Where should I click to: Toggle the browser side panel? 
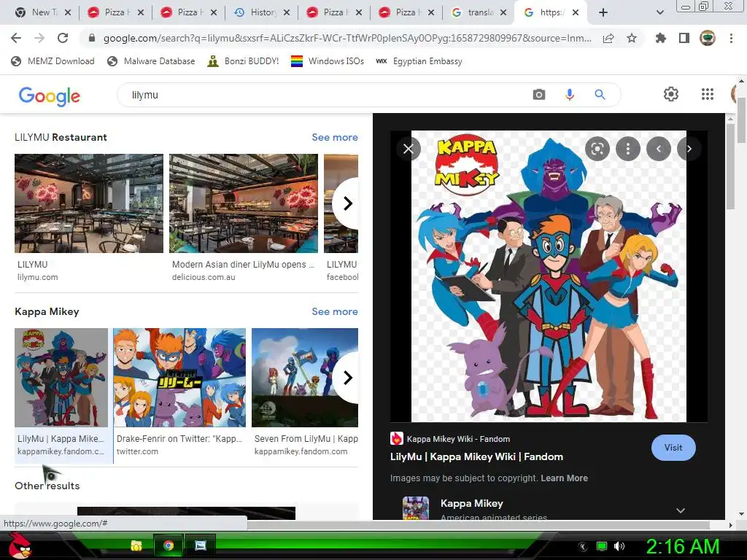[684, 38]
